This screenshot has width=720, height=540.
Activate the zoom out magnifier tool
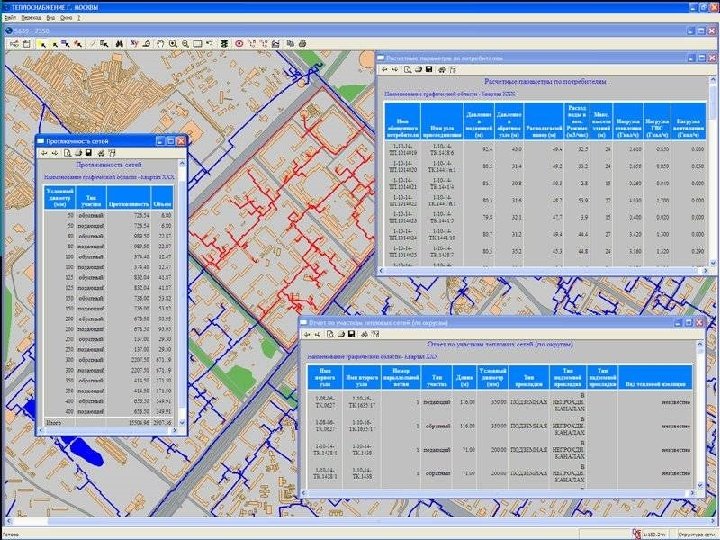coord(185,44)
